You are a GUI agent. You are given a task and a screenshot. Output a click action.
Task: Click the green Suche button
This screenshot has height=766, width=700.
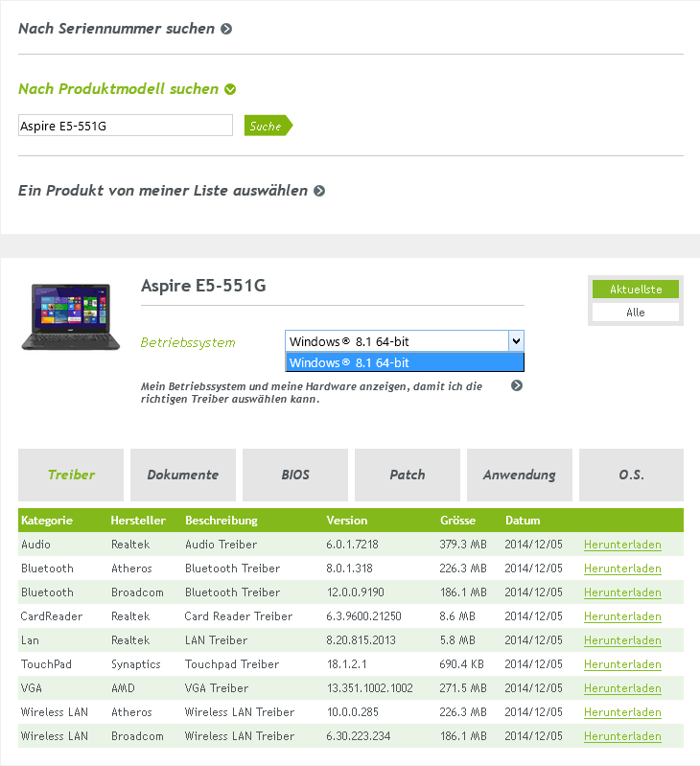click(268, 126)
